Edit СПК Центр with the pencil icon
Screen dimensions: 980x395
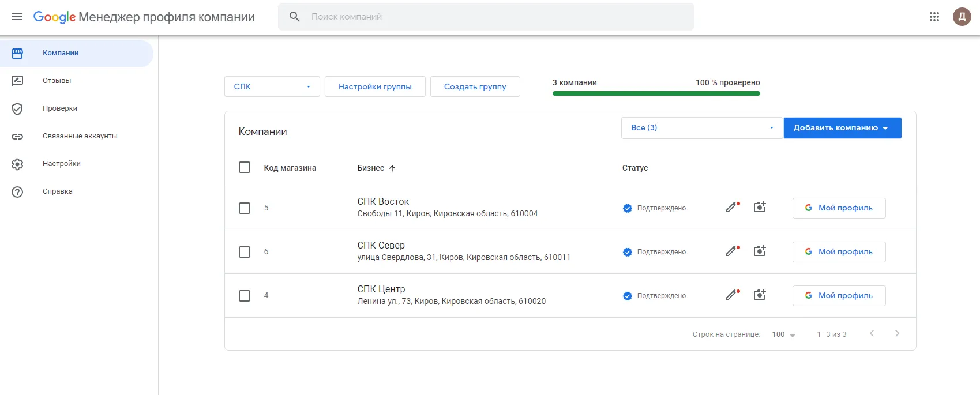(733, 295)
